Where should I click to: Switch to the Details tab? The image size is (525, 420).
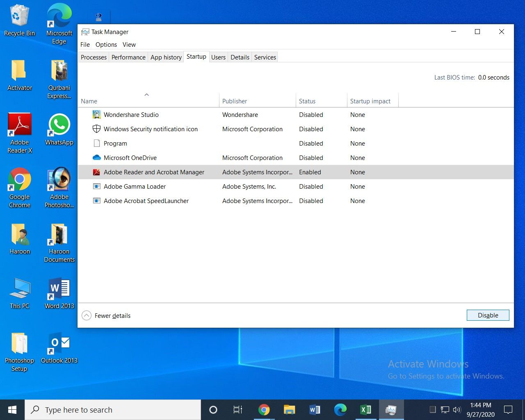coord(240,57)
